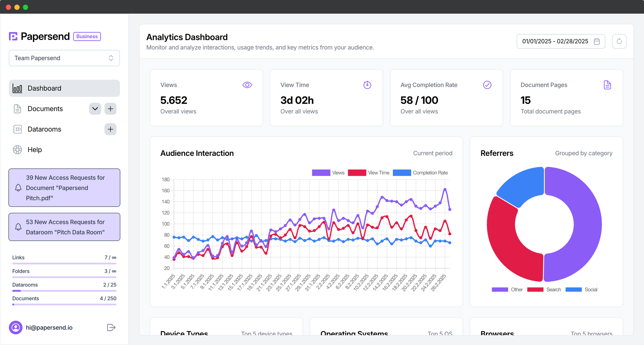The height and width of the screenshot is (345, 644).
Task: Click the Papersend logo icon
Action: (x=13, y=36)
